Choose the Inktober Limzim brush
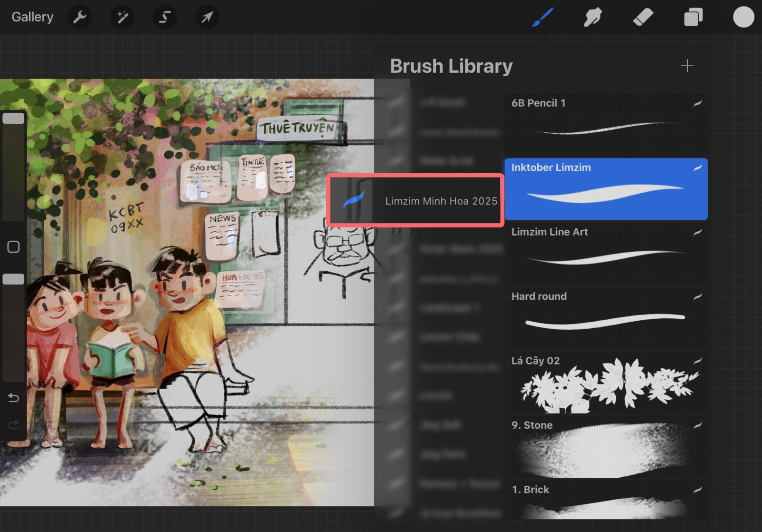 606,189
